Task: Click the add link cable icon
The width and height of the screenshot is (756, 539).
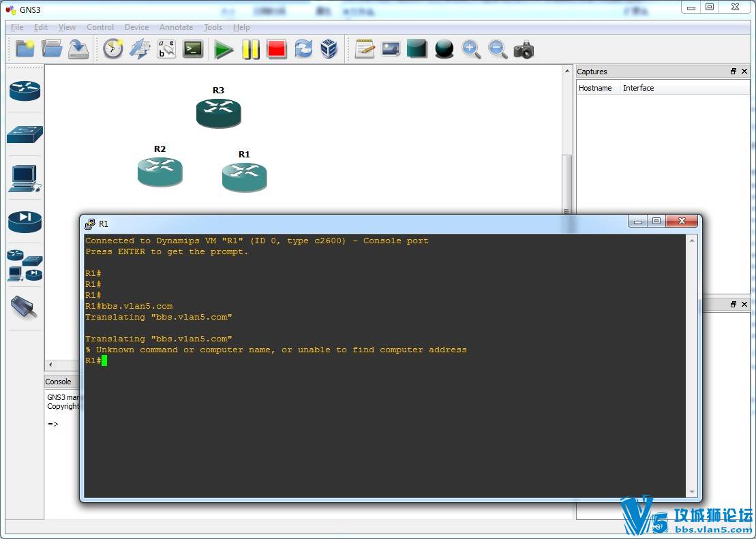Action: 24,307
